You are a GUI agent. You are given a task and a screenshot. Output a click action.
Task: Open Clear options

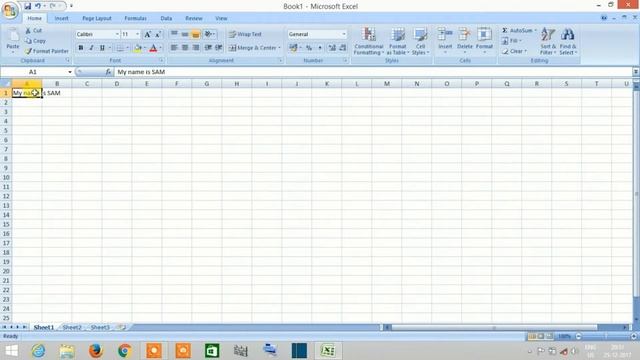tap(514, 51)
